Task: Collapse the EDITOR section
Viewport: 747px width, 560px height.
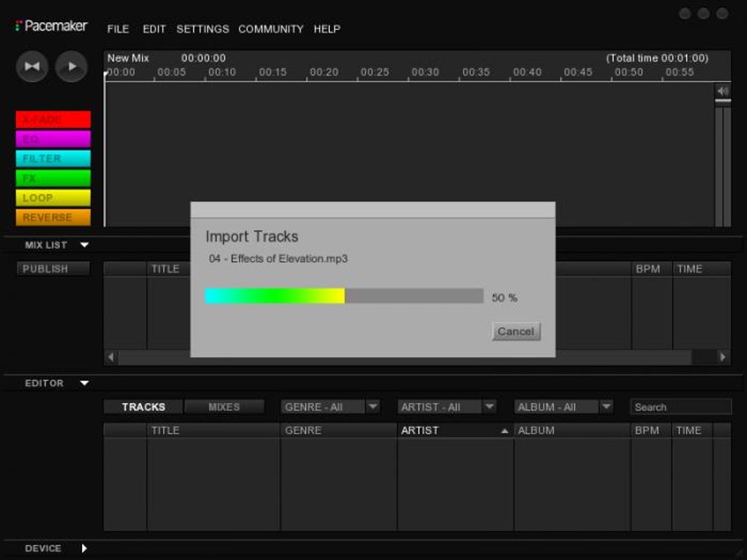Action: coord(84,383)
